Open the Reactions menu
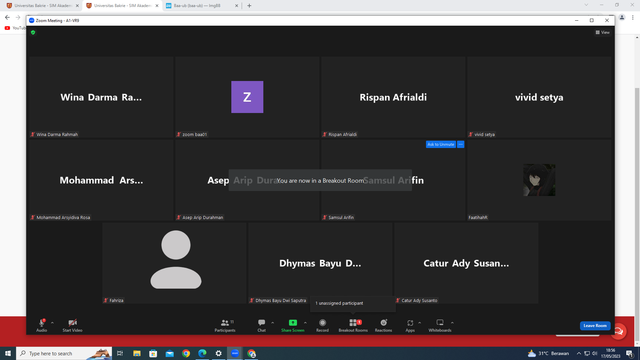This screenshot has width=640, height=360. click(383, 325)
